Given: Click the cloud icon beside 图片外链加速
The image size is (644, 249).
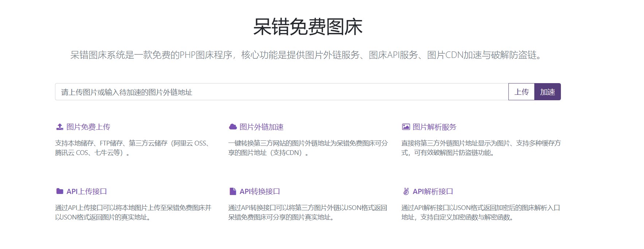Looking at the screenshot, I should (233, 127).
